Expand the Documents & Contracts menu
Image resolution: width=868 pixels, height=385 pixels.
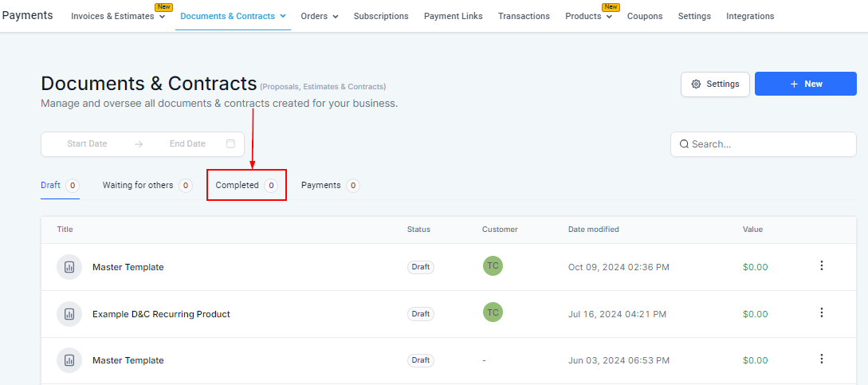(x=233, y=16)
